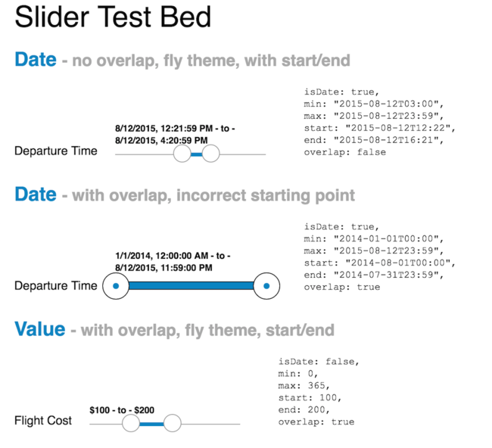Image resolution: width=492 pixels, height=448 pixels.
Task: Click blue range between the Flight Cost handles
Action: [151, 424]
